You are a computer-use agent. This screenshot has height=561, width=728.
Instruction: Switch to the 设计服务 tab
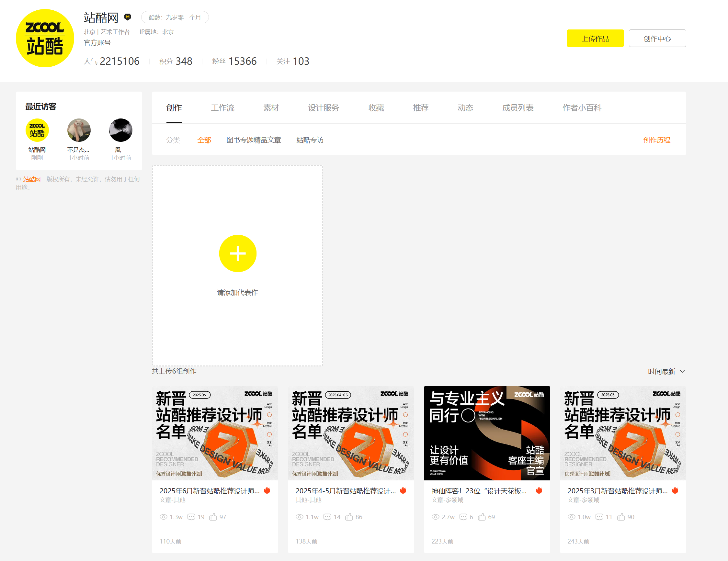point(323,107)
